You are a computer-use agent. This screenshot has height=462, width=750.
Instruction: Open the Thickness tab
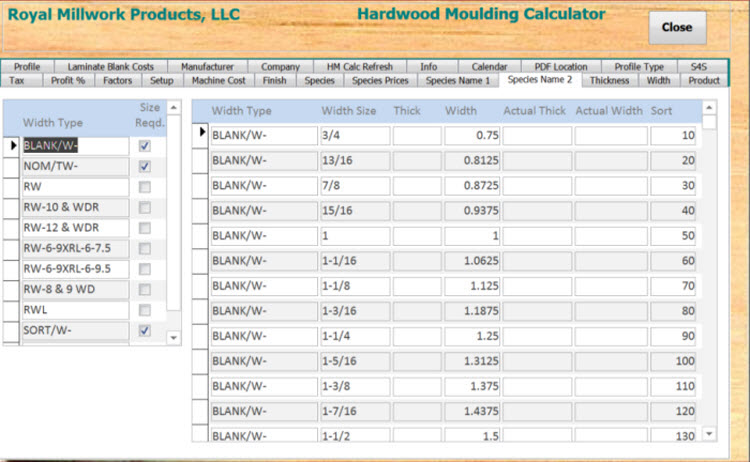coord(609,80)
